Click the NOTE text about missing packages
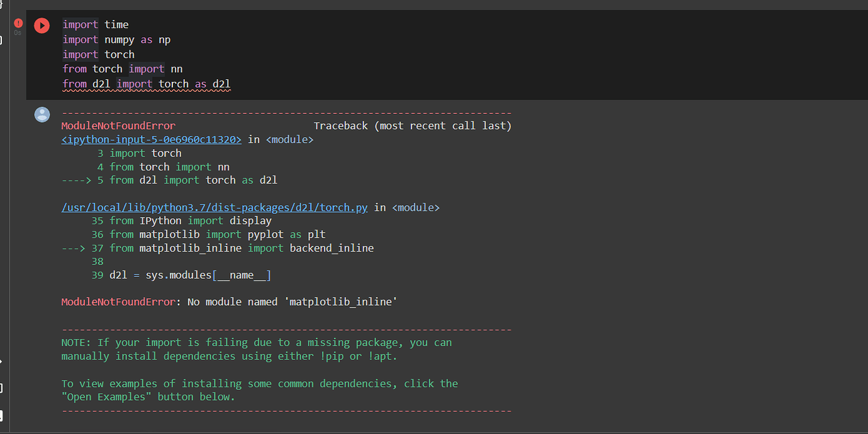The height and width of the screenshot is (434, 868). coord(252,342)
